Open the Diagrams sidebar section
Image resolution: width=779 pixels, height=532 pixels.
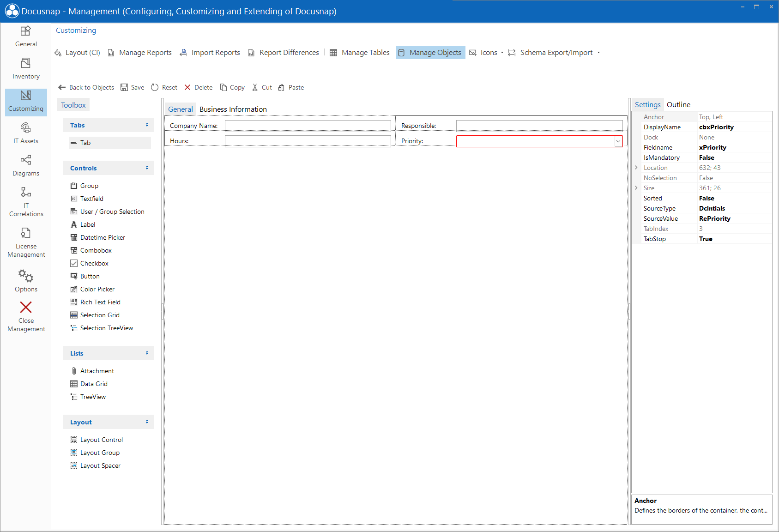point(26,166)
